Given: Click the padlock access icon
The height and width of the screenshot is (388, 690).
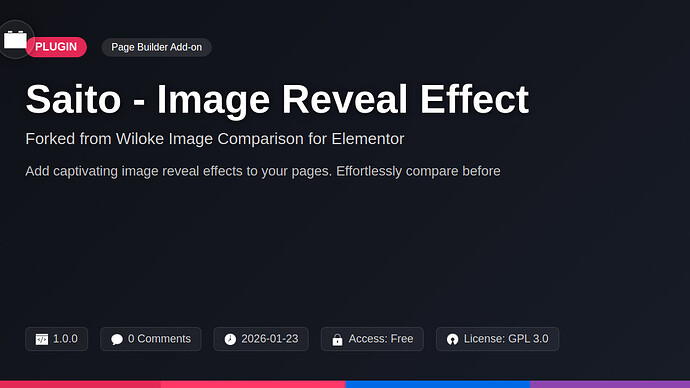Looking at the screenshot, I should [x=338, y=339].
